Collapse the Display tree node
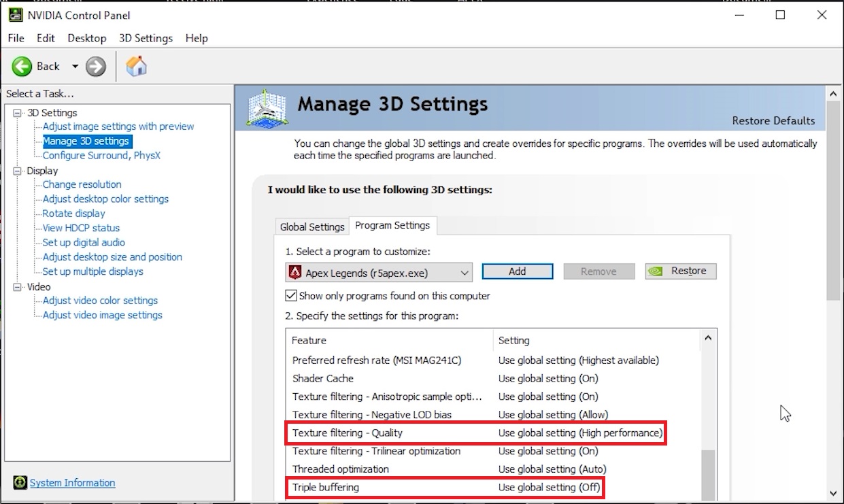Viewport: 844px width, 504px height. (x=18, y=171)
